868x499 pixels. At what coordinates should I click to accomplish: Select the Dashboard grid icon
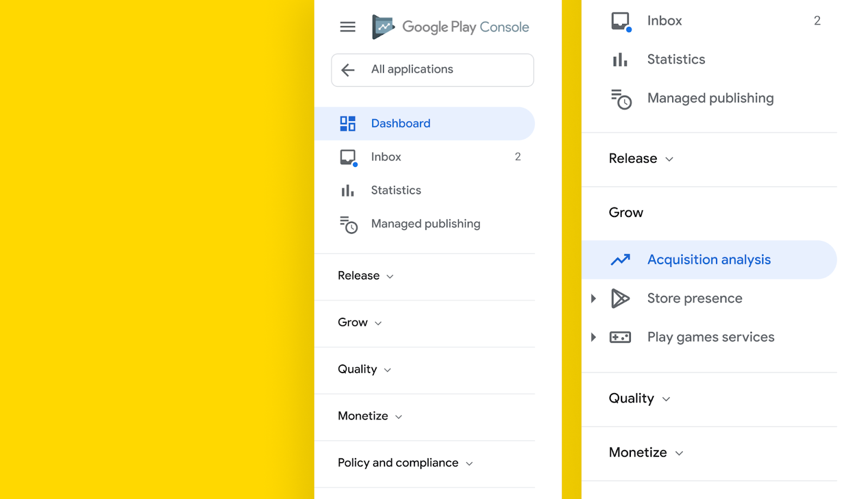(x=348, y=123)
